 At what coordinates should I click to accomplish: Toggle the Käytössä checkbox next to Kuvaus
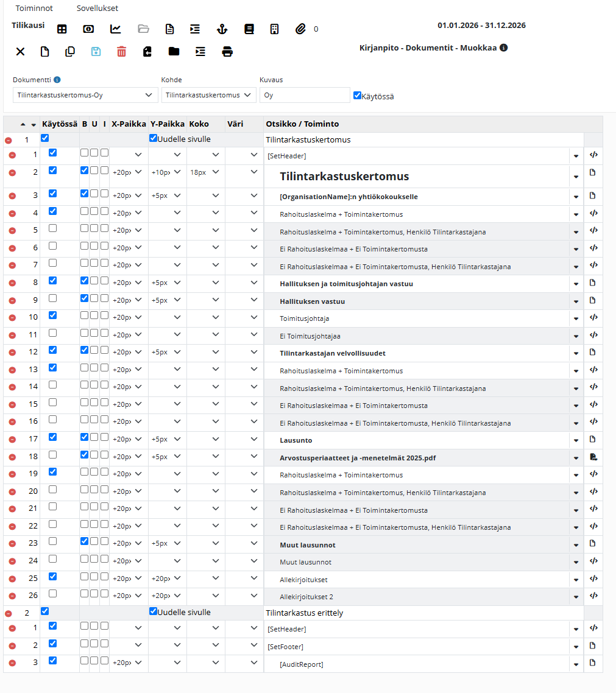click(x=357, y=96)
